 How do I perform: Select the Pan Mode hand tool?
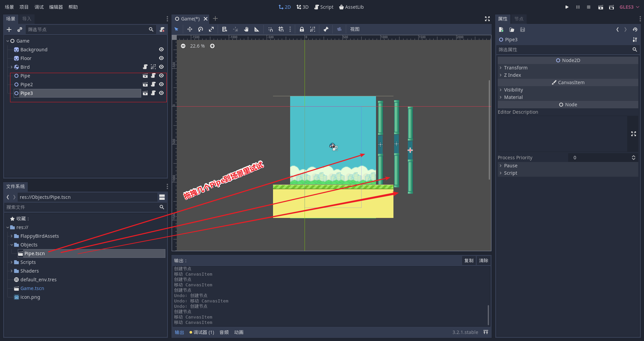[x=246, y=29]
